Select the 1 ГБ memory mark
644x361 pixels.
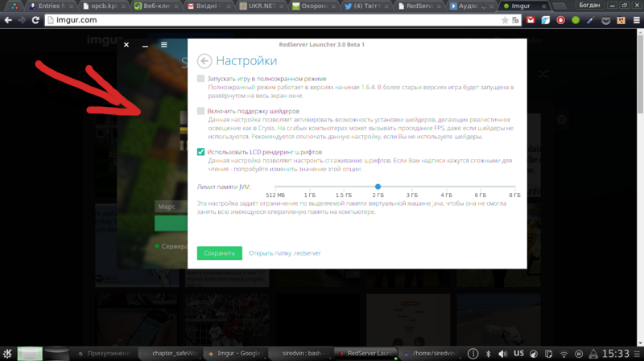tap(310, 195)
